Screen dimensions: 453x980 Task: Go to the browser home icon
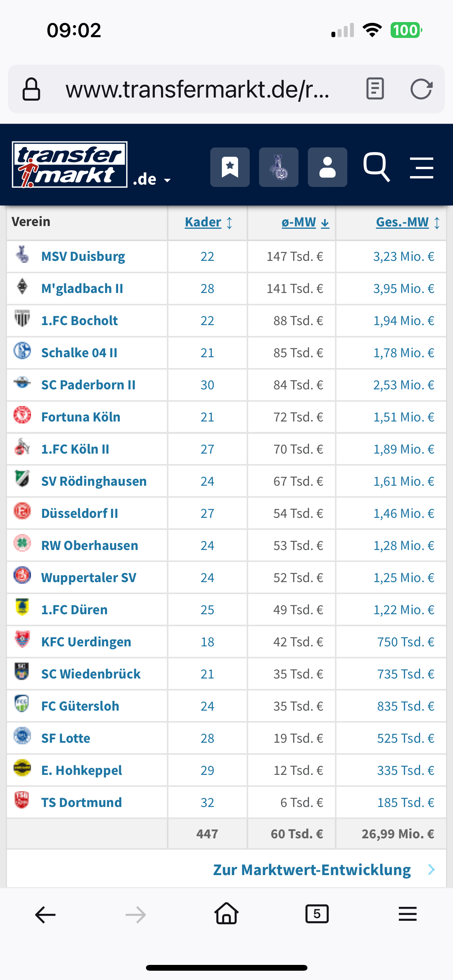pos(226,913)
